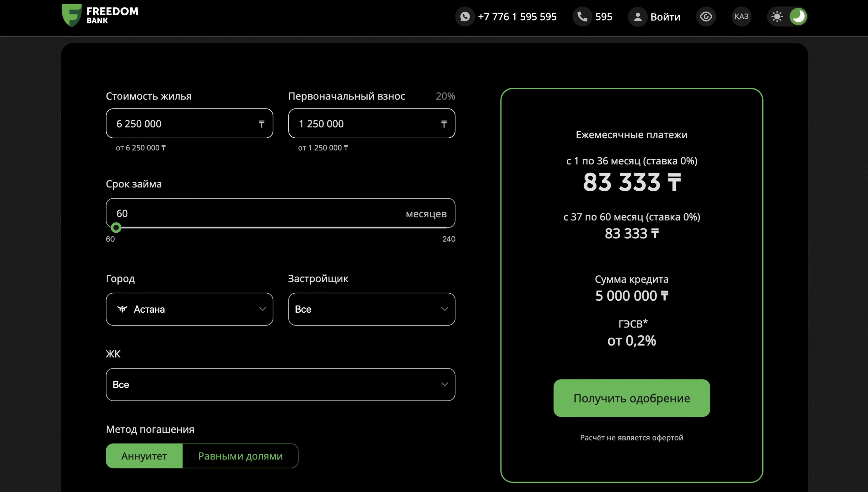Viewport: 868px width, 492px height.
Task: Open the WhatsApp contact icon
Action: 465,17
